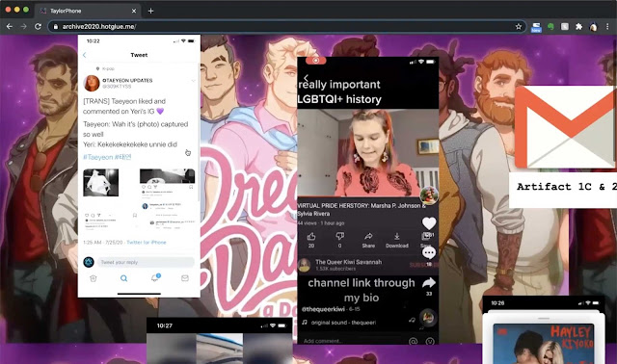
Task: Click the Hayley Kiyoko album cover
Action: click(x=544, y=344)
